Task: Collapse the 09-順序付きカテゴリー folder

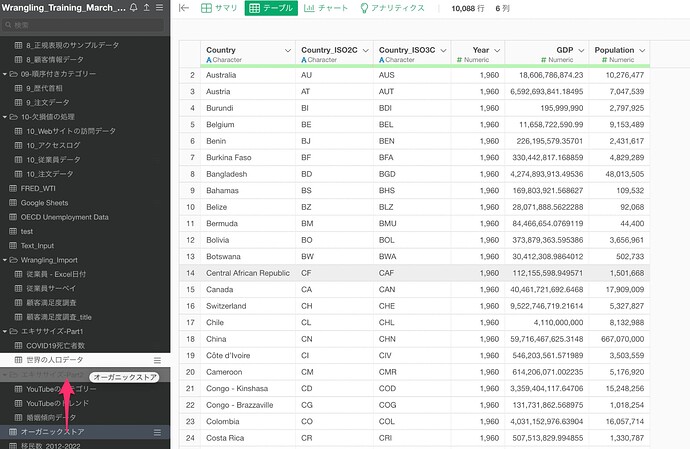Action: tap(5, 74)
